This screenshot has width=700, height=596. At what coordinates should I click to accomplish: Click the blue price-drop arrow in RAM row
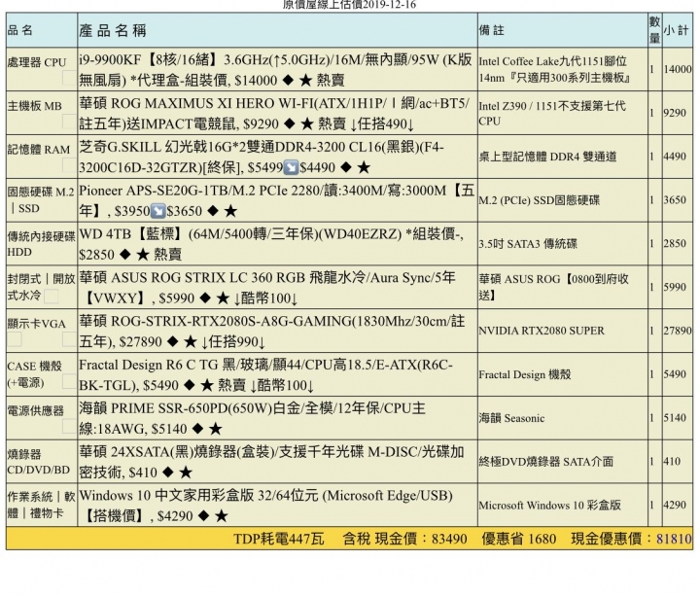click(291, 168)
